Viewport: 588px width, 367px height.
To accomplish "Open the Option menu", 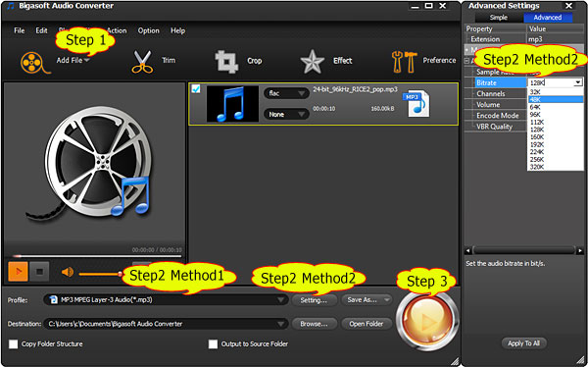I will (x=149, y=30).
